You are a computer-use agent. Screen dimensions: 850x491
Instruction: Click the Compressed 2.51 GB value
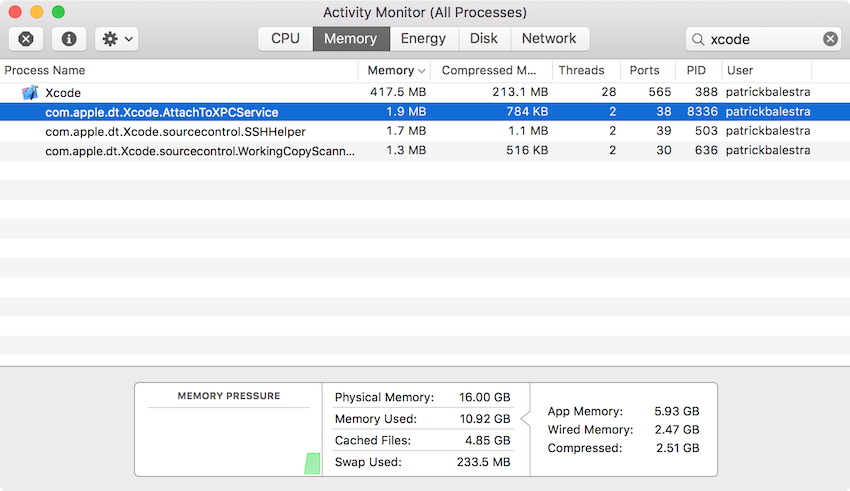pyautogui.click(x=678, y=448)
